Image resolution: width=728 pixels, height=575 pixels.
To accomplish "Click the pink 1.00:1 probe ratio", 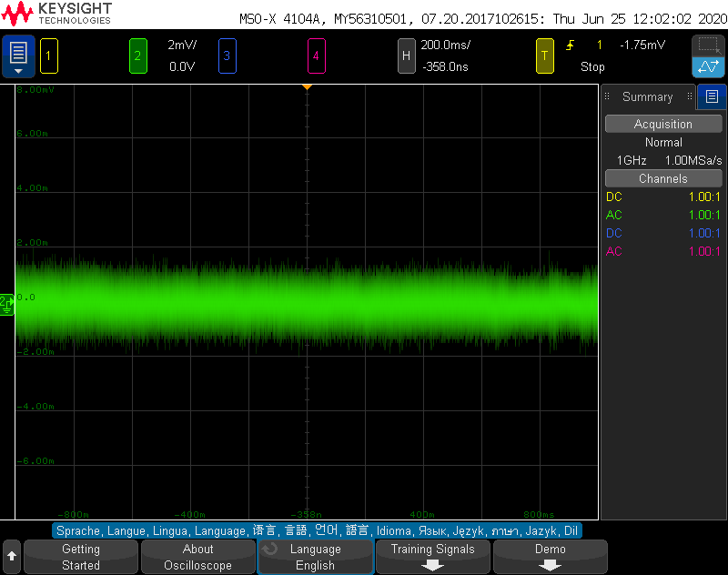I will [704, 251].
